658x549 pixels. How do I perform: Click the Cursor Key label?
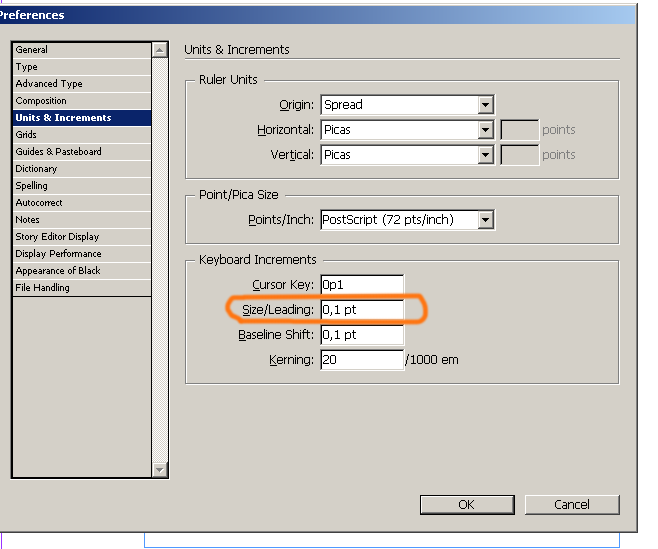pyautogui.click(x=283, y=285)
